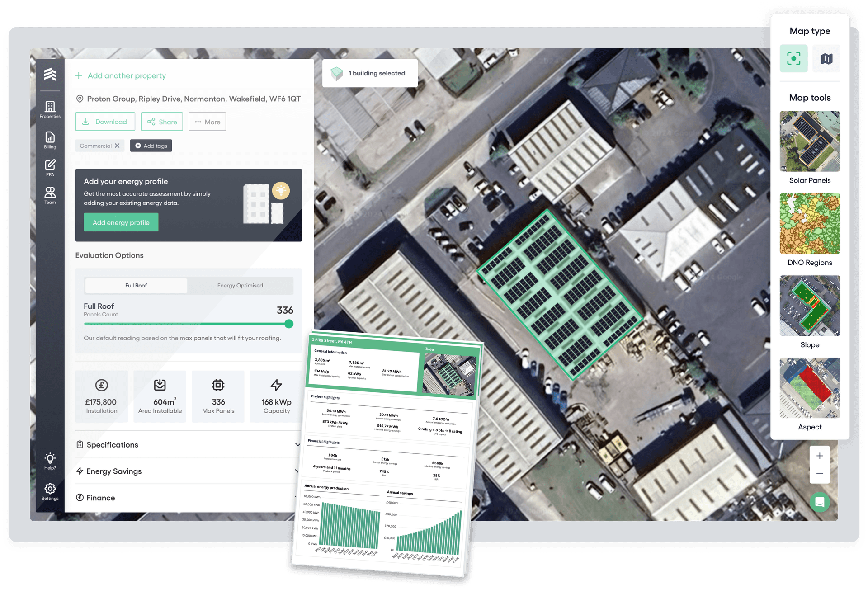Select the DNO Regions map tool thumbnail
Image resolution: width=868 pixels, height=589 pixels.
[x=810, y=223]
